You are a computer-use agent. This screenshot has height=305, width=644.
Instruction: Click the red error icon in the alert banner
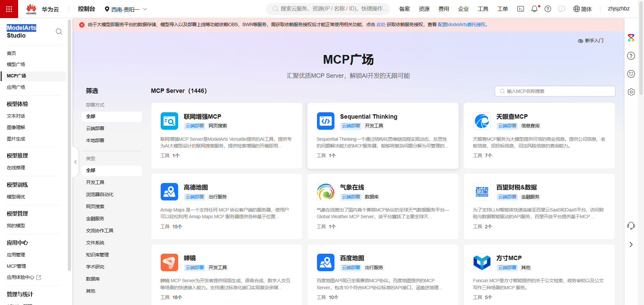(82, 25)
